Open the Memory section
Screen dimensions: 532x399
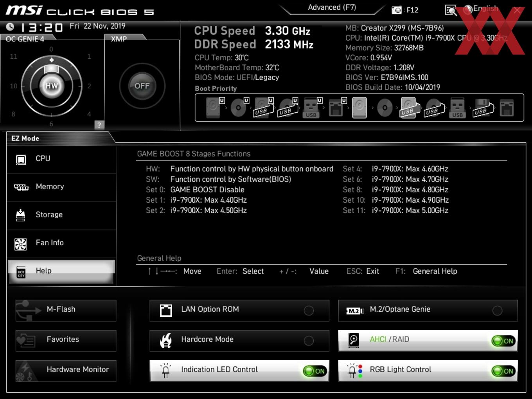tap(61, 187)
